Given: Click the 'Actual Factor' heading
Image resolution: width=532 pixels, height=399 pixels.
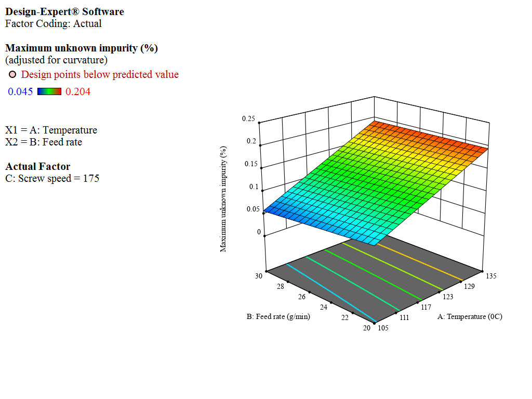Looking at the screenshot, I should point(37,167).
